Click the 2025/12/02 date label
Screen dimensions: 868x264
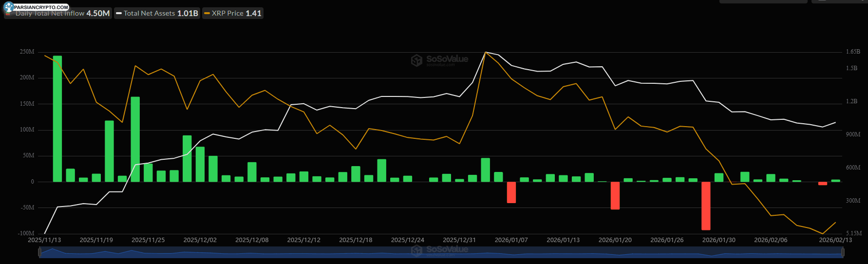200,240
